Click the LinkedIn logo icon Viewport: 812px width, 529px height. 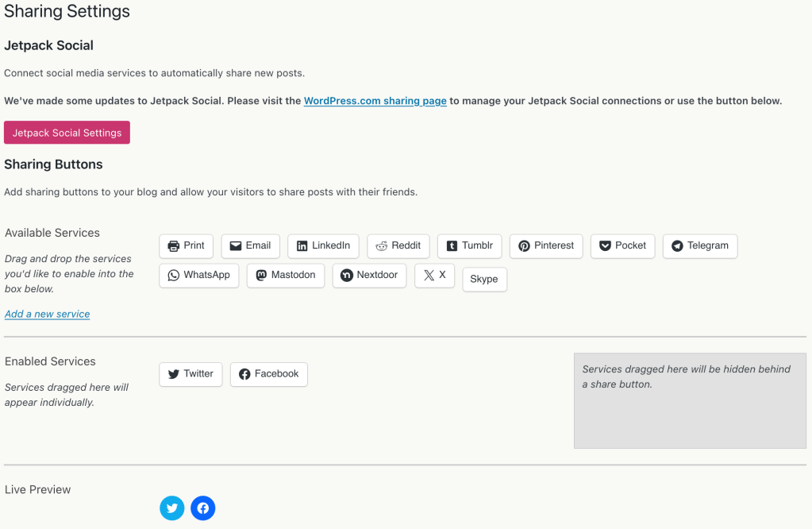pos(302,246)
